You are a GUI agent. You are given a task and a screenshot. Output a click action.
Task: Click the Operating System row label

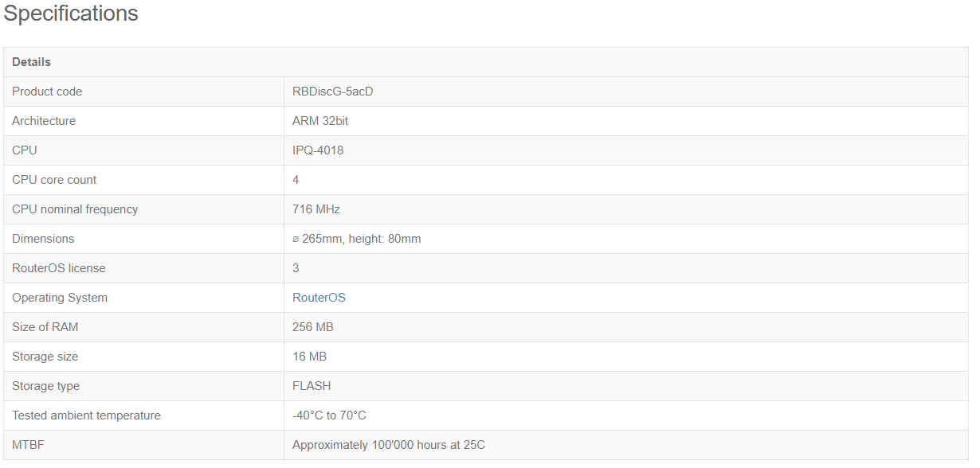(x=60, y=298)
